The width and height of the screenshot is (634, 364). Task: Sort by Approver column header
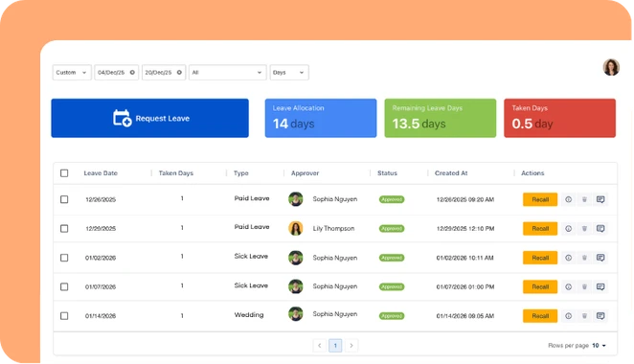[x=305, y=173]
